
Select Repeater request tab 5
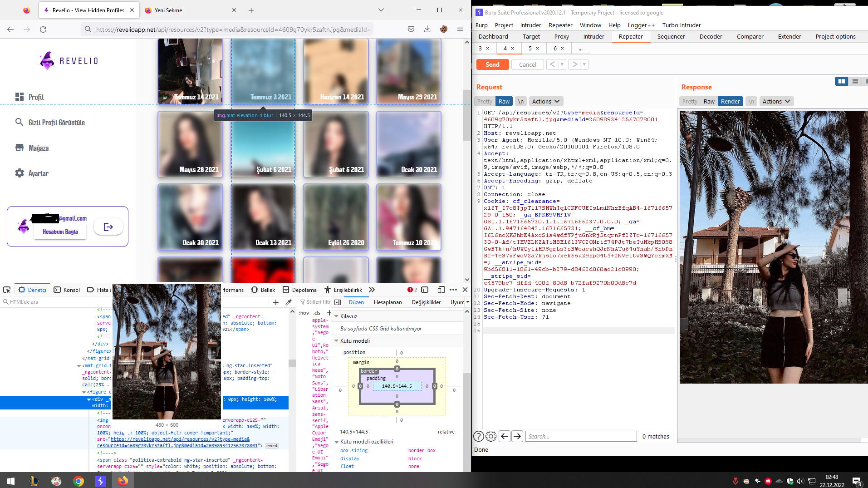click(x=534, y=48)
